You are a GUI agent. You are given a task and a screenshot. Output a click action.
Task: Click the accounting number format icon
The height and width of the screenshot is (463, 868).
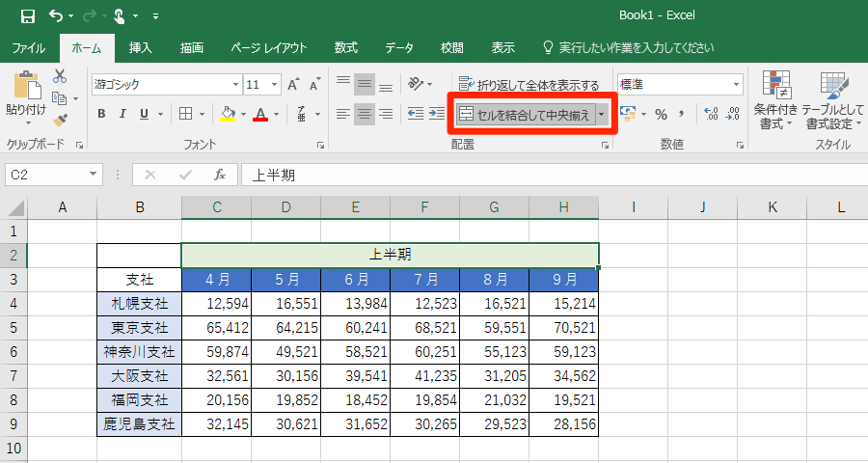pyautogui.click(x=628, y=114)
